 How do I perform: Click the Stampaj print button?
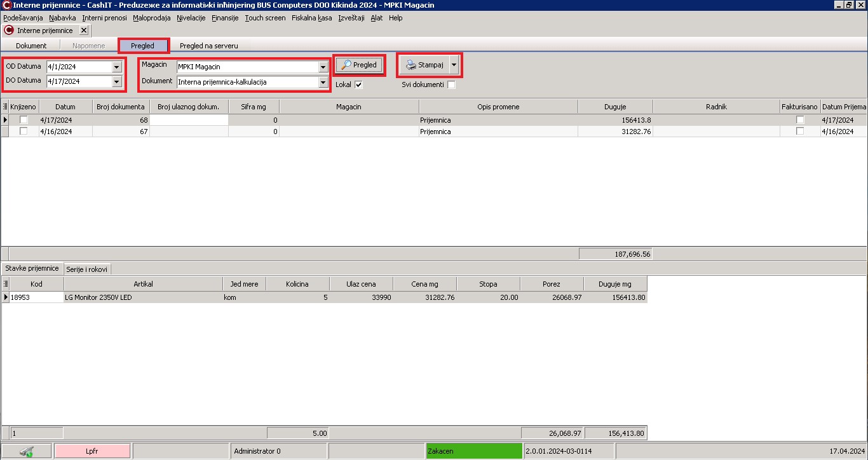coord(424,65)
